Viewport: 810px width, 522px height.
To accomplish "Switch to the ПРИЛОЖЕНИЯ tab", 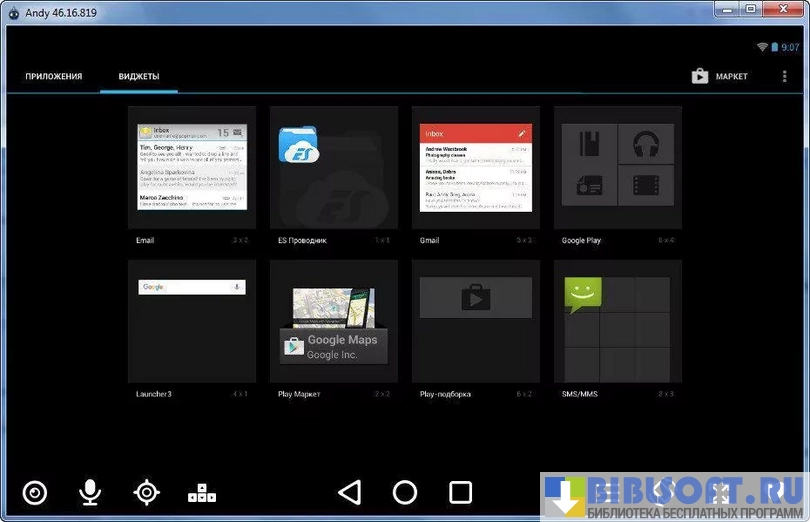I will click(x=54, y=76).
